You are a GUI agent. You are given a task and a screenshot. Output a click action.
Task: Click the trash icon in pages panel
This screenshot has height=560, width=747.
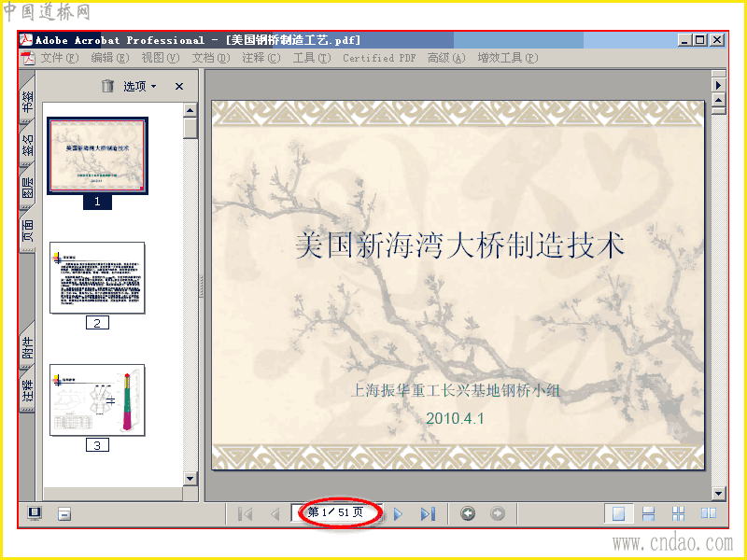[107, 86]
